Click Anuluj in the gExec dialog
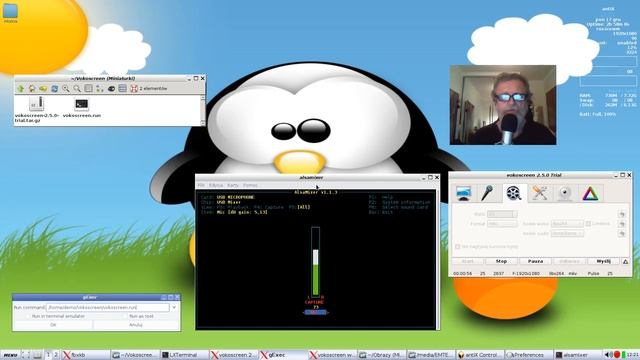 pyautogui.click(x=136, y=325)
